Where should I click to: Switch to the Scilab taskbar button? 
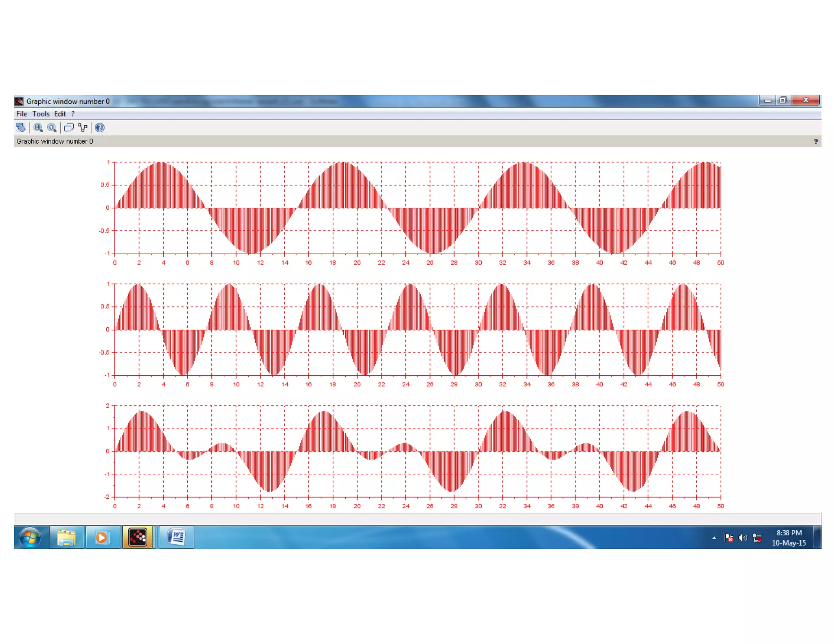138,537
